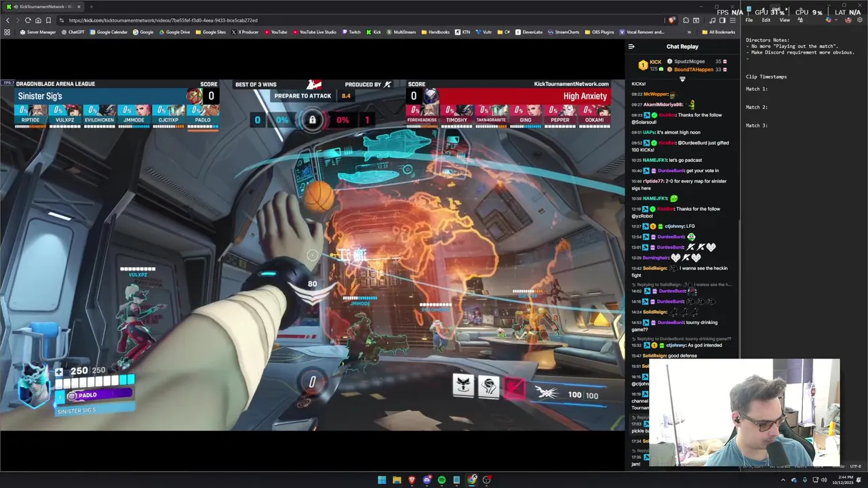Screen dimensions: 868x488
Task: Open the Vultr bookmark
Action: pos(484,32)
